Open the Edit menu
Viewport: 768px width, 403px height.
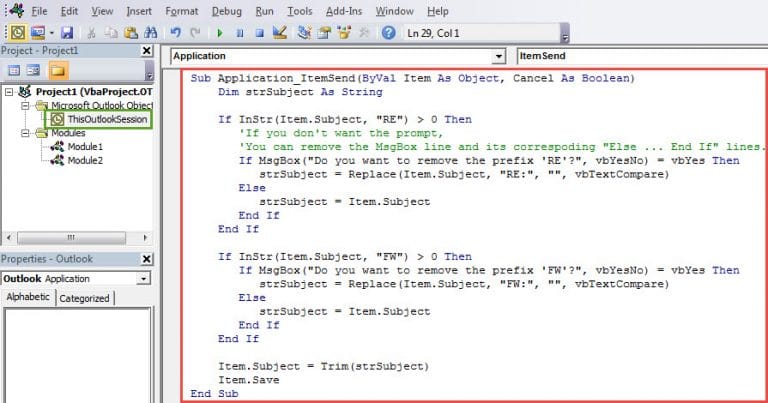pyautogui.click(x=69, y=11)
